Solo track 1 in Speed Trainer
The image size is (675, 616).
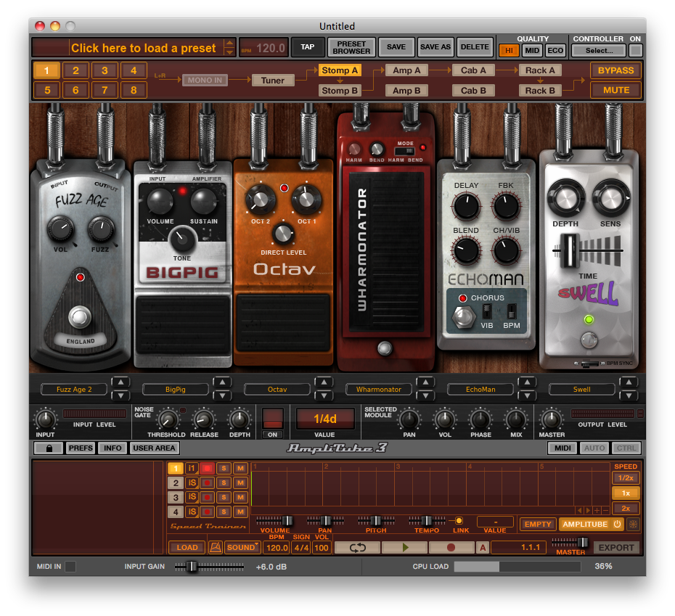pos(224,469)
